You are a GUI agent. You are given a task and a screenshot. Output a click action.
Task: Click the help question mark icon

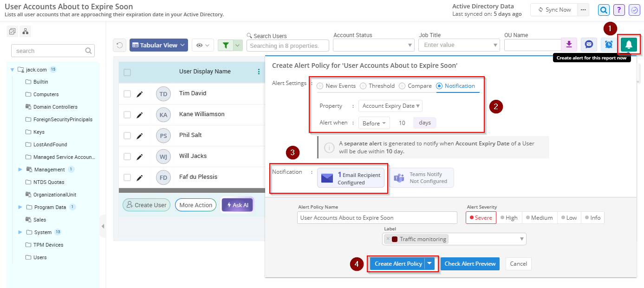(619, 9)
